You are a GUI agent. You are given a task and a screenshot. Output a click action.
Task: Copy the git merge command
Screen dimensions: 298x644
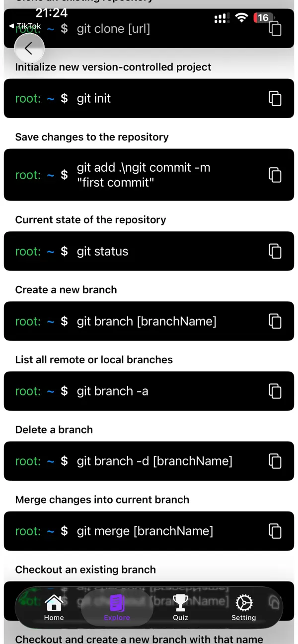click(275, 531)
